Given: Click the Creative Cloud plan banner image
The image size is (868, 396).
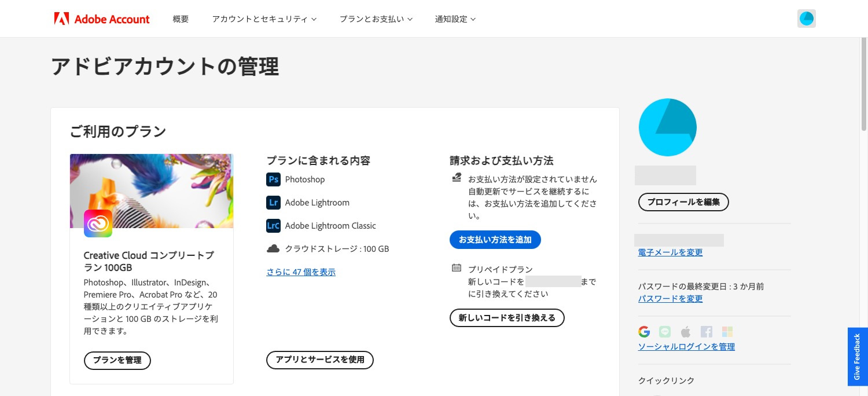Looking at the screenshot, I should point(152,190).
